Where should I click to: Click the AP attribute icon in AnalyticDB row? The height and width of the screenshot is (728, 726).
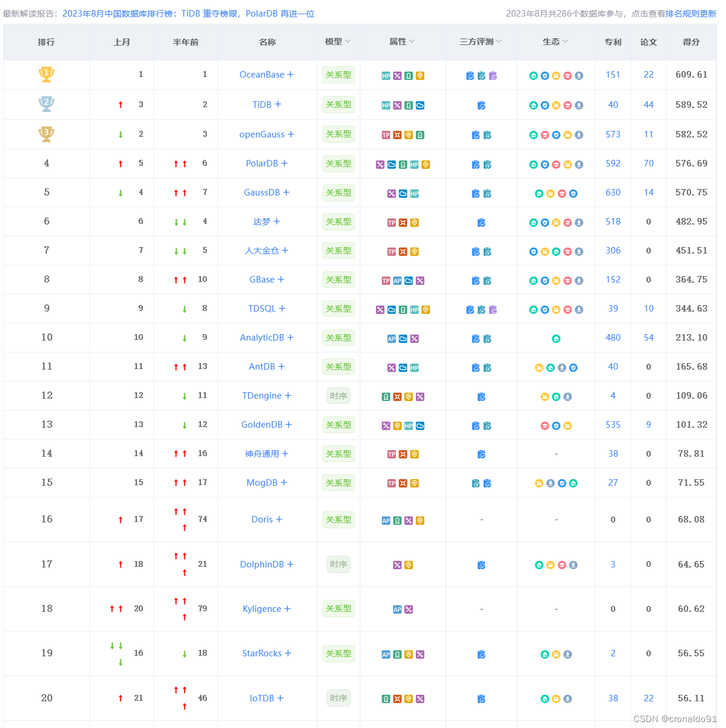[x=392, y=339]
